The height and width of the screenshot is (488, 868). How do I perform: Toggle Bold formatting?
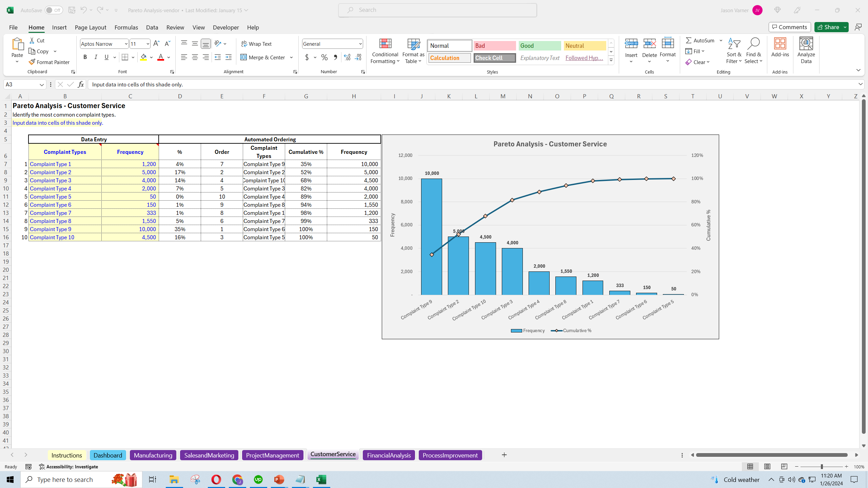click(x=85, y=57)
